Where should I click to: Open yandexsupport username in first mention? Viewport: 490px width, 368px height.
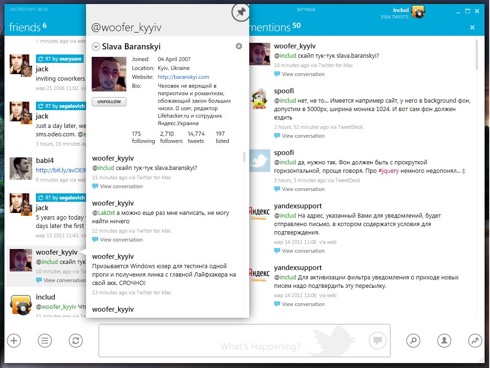tap(298, 206)
